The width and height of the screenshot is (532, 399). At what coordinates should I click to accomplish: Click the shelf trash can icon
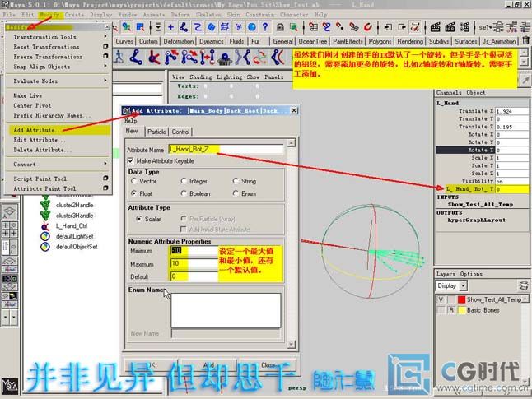click(x=525, y=40)
